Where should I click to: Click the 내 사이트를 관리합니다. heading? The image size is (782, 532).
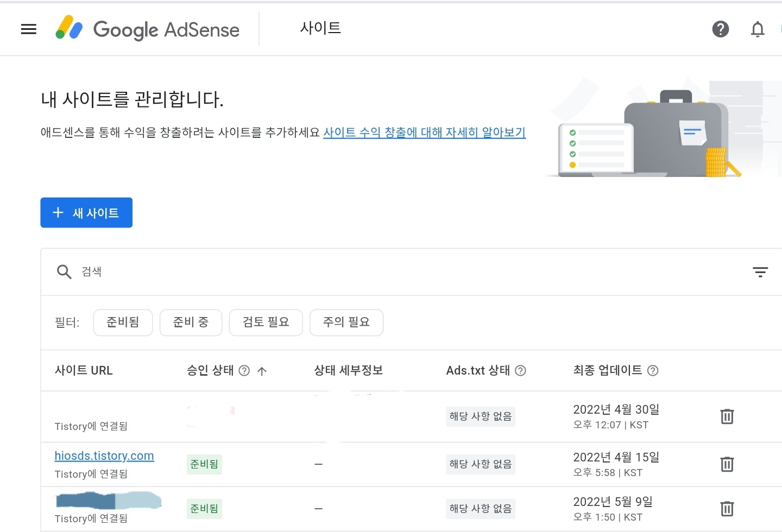point(132,99)
